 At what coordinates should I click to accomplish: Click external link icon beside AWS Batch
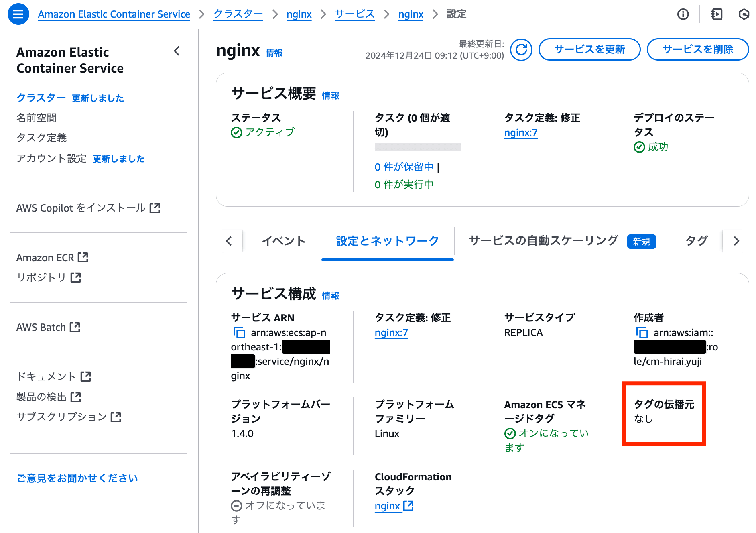pos(75,327)
